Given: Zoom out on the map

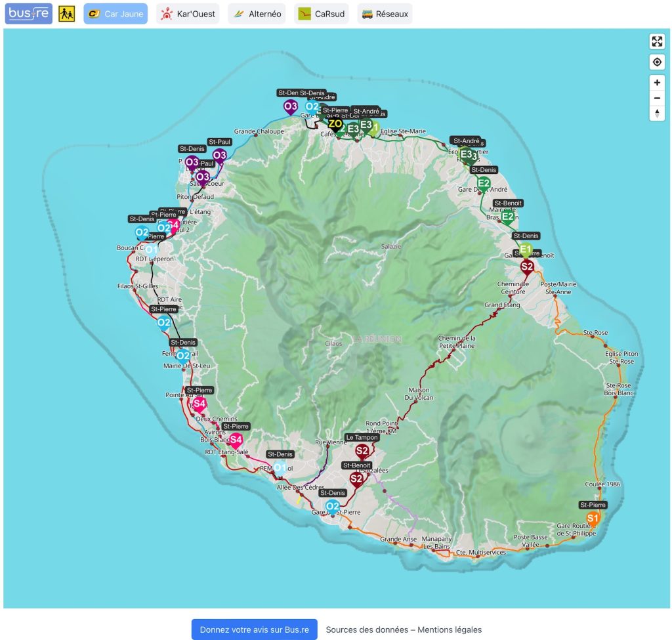Looking at the screenshot, I should click(657, 98).
